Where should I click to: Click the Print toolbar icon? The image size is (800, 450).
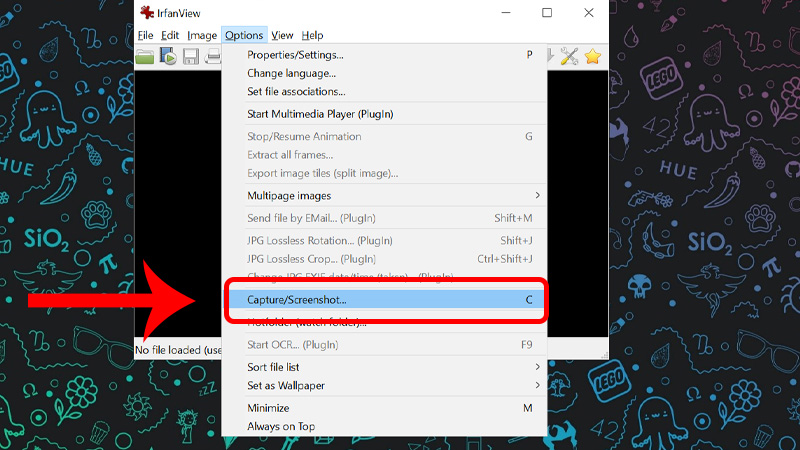[x=213, y=56]
